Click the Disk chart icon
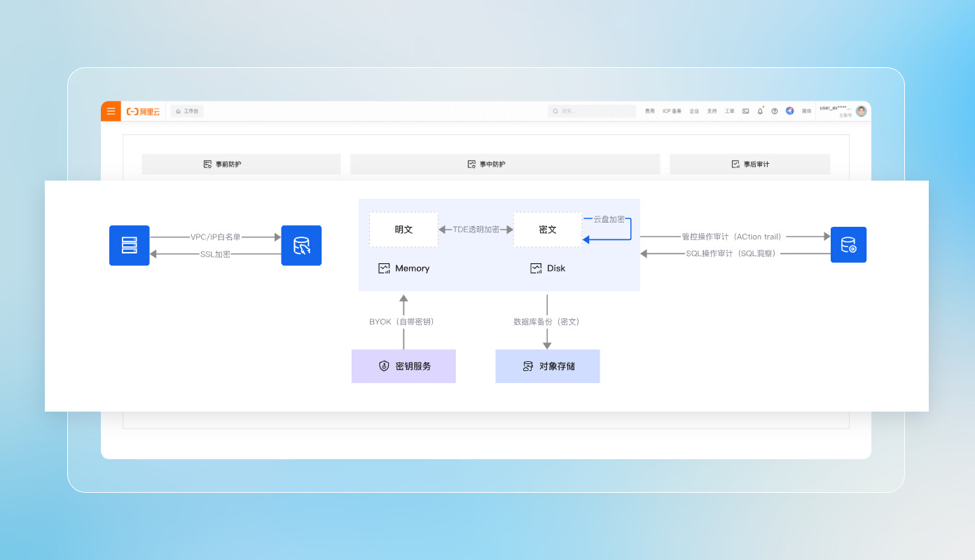 click(x=536, y=268)
